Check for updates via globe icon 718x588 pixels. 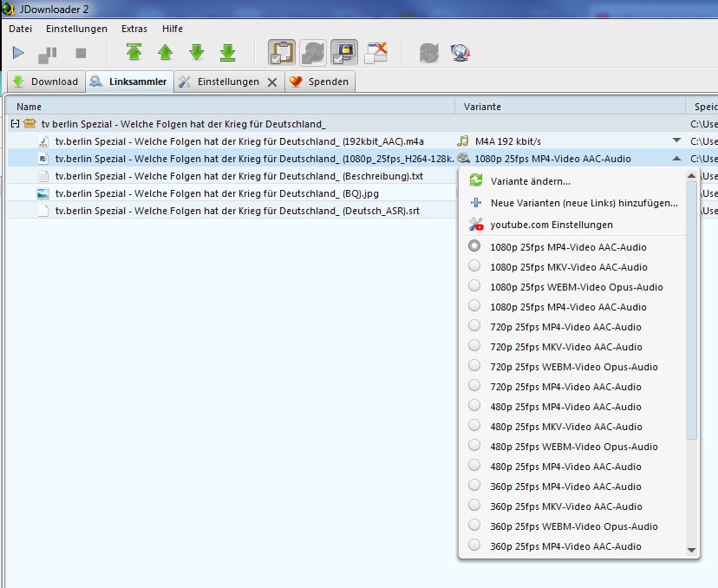pos(460,53)
